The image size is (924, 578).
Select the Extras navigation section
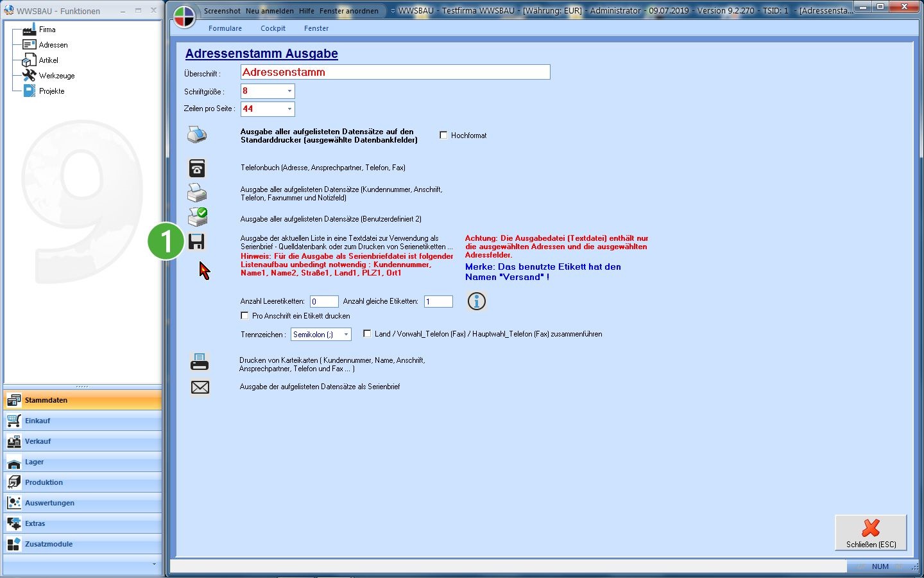click(83, 523)
